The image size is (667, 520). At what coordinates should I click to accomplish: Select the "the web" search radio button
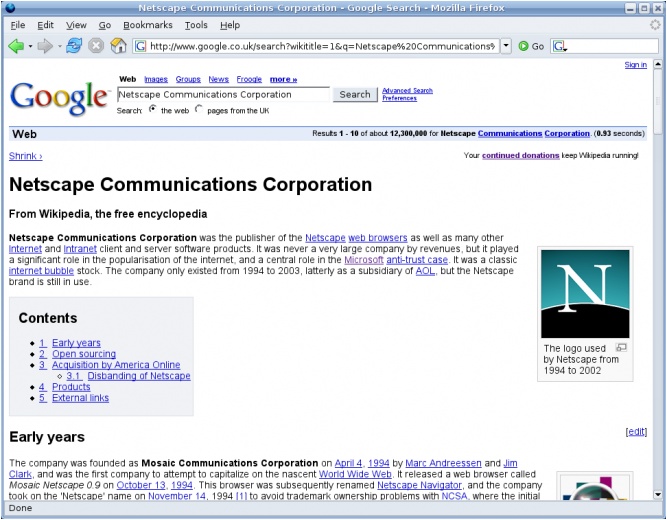[152, 109]
